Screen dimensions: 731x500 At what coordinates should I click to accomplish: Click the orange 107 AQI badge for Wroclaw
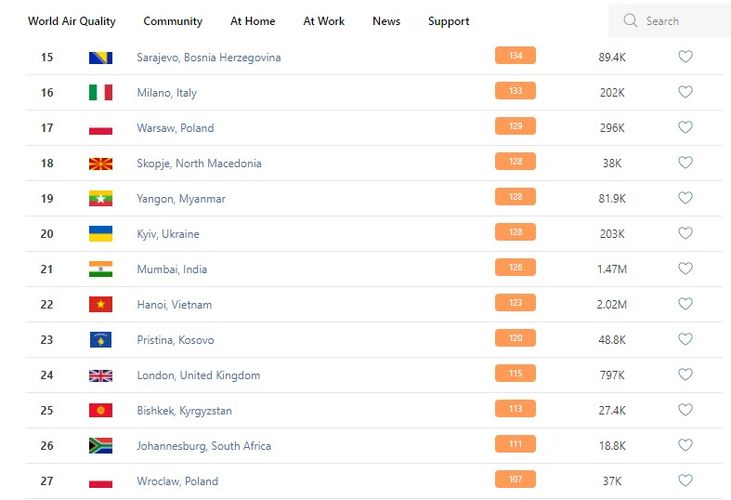(515, 480)
